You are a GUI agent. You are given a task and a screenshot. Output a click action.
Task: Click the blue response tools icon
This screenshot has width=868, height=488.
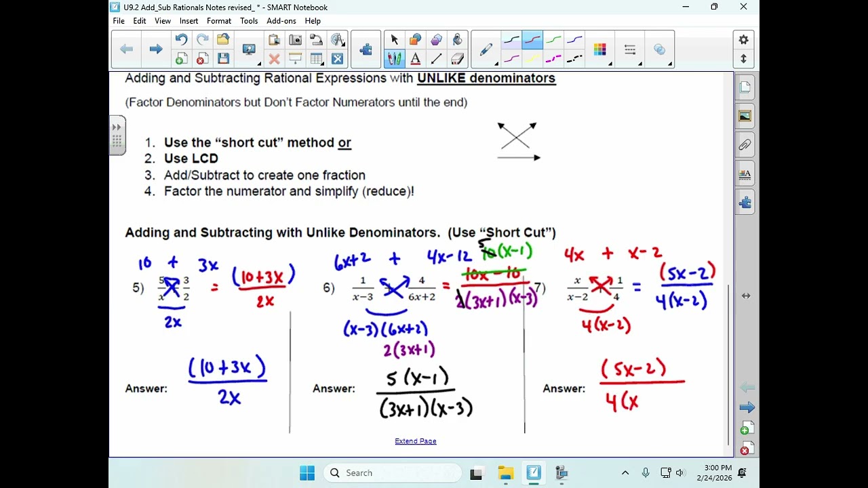coord(338,59)
